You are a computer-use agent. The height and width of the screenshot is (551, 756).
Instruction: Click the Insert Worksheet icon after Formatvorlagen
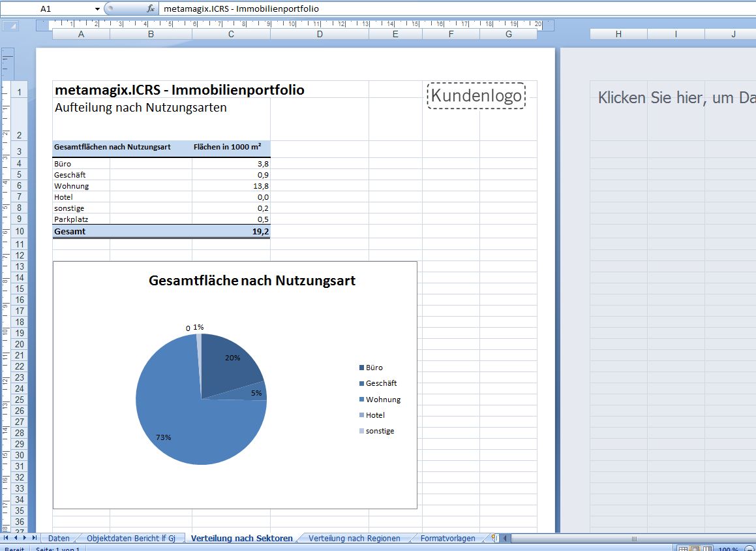tap(494, 537)
